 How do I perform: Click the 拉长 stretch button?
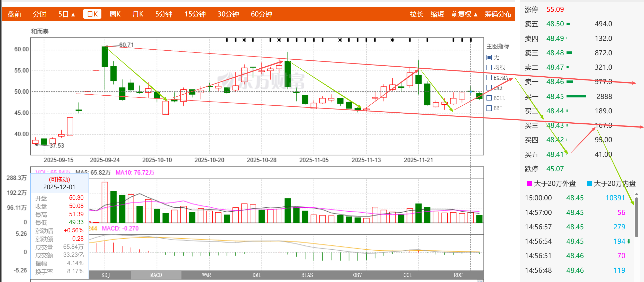coord(416,14)
